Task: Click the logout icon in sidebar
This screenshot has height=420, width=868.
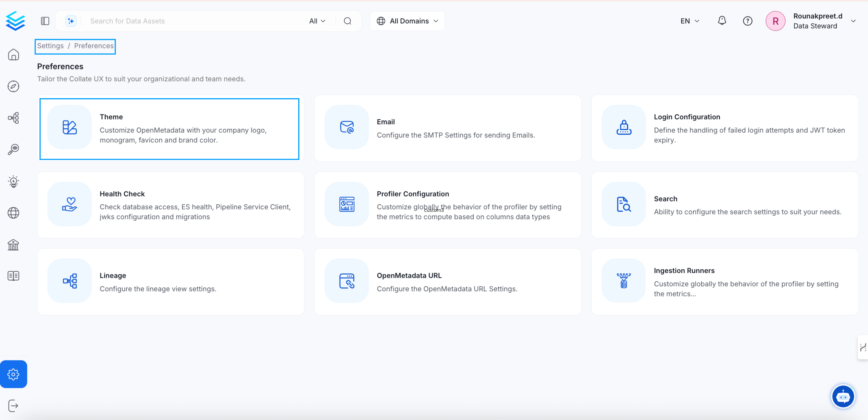Action: [x=14, y=406]
